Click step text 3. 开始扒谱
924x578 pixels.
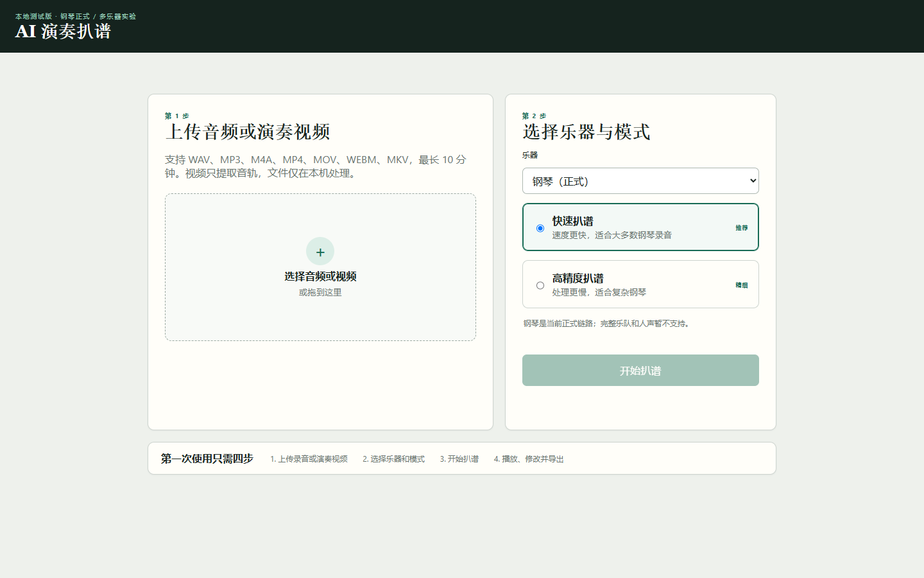(x=459, y=459)
